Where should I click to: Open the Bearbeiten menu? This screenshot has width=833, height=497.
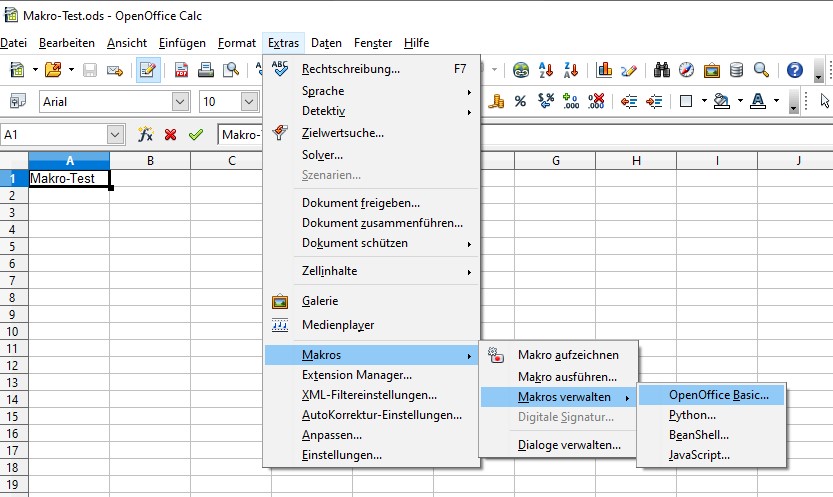67,43
